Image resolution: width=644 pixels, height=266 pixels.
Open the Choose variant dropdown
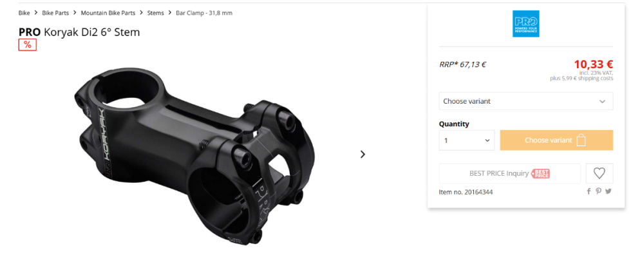pos(526,101)
